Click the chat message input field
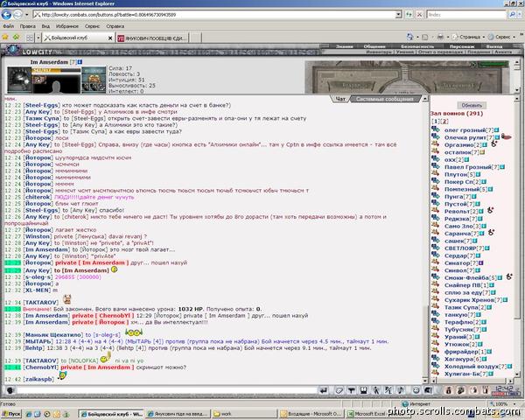The width and height of the screenshot is (525, 420). coord(167,390)
